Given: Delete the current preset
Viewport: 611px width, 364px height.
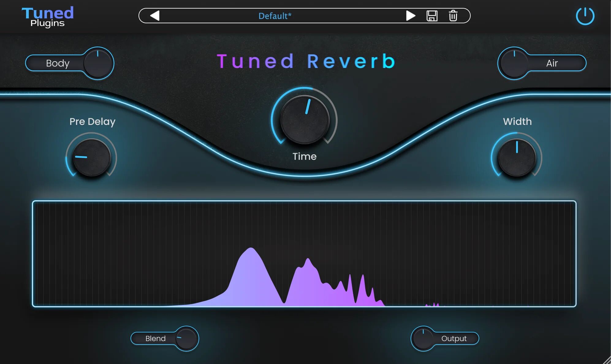Looking at the screenshot, I should [x=453, y=16].
